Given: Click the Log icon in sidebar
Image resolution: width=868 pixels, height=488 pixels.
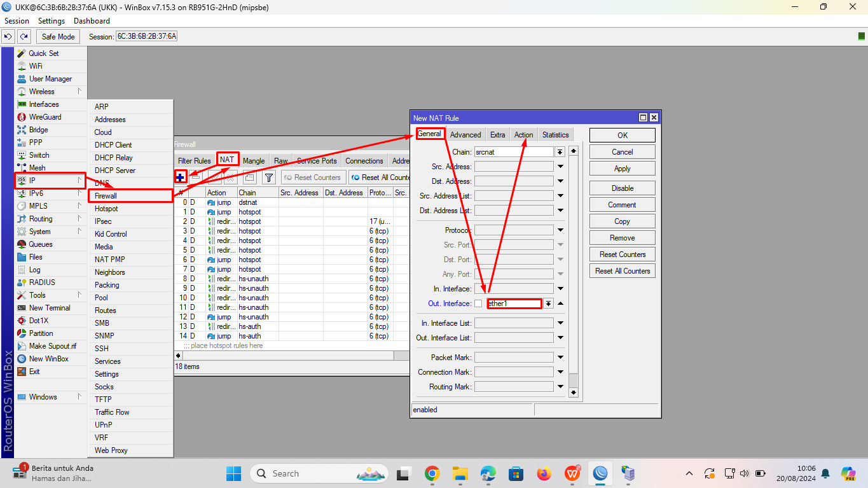Looking at the screenshot, I should (x=22, y=270).
